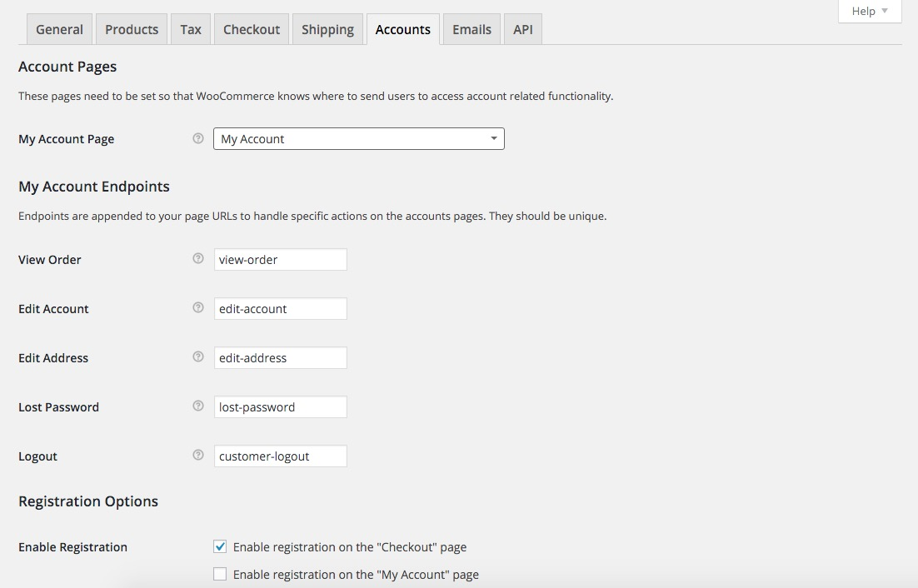
Task: Click help tooltip icon for Edit Account
Action: 198,308
